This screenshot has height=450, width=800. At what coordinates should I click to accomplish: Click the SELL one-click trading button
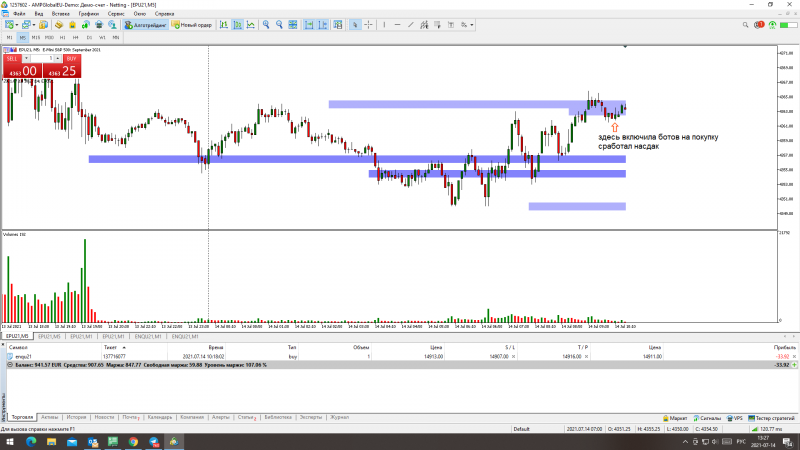pyautogui.click(x=12, y=59)
